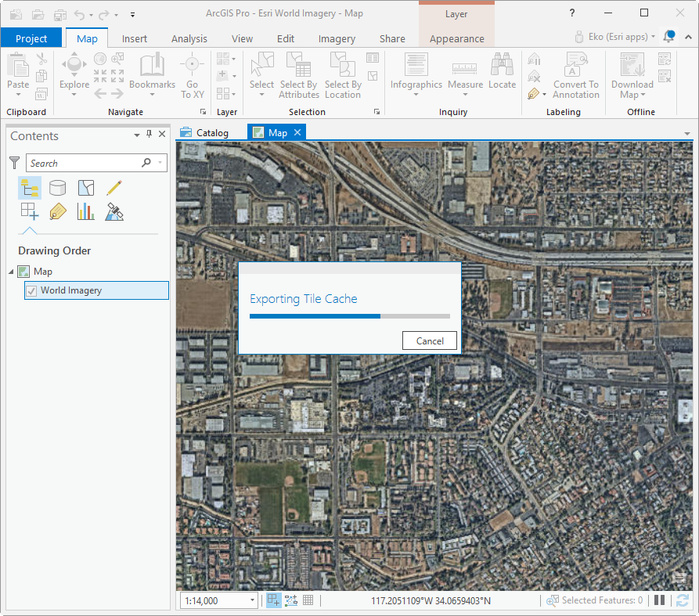
Task: Switch to the Analysis ribbon tab
Action: (189, 39)
